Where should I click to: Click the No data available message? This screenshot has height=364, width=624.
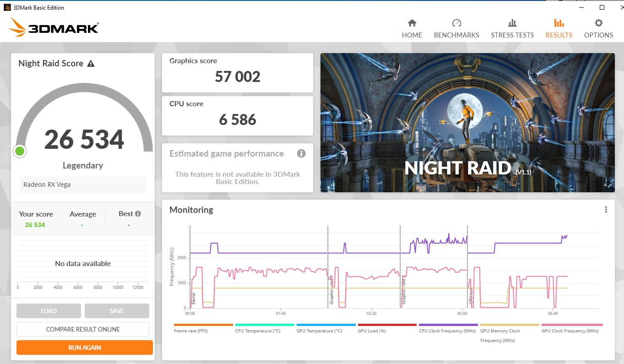click(83, 264)
